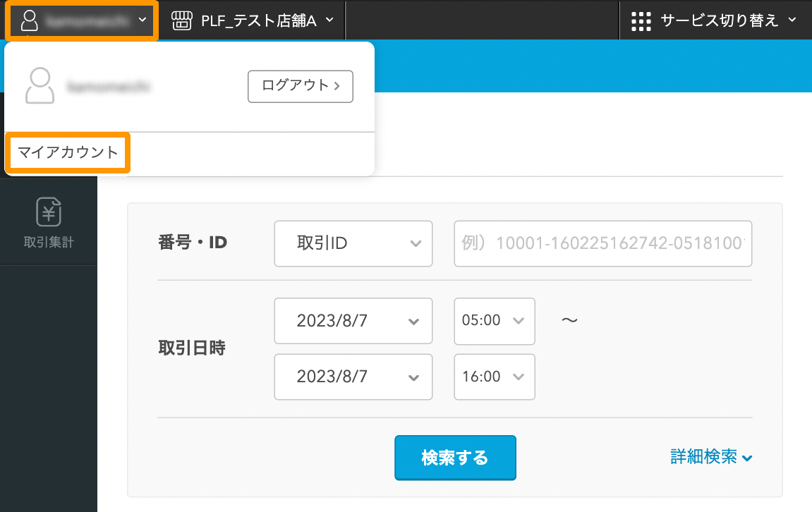Open the 取引ID type dropdown
The width and height of the screenshot is (812, 512).
[x=353, y=243]
